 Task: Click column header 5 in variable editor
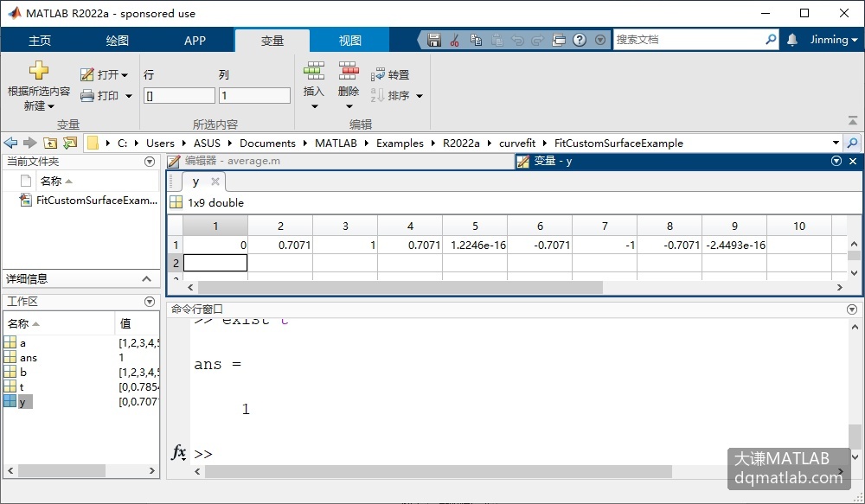[475, 226]
